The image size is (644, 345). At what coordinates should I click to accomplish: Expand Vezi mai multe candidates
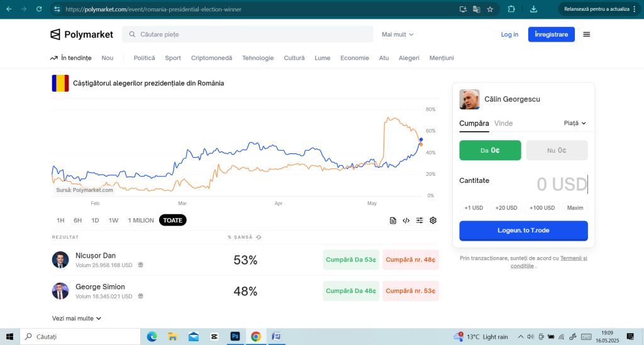point(76,319)
